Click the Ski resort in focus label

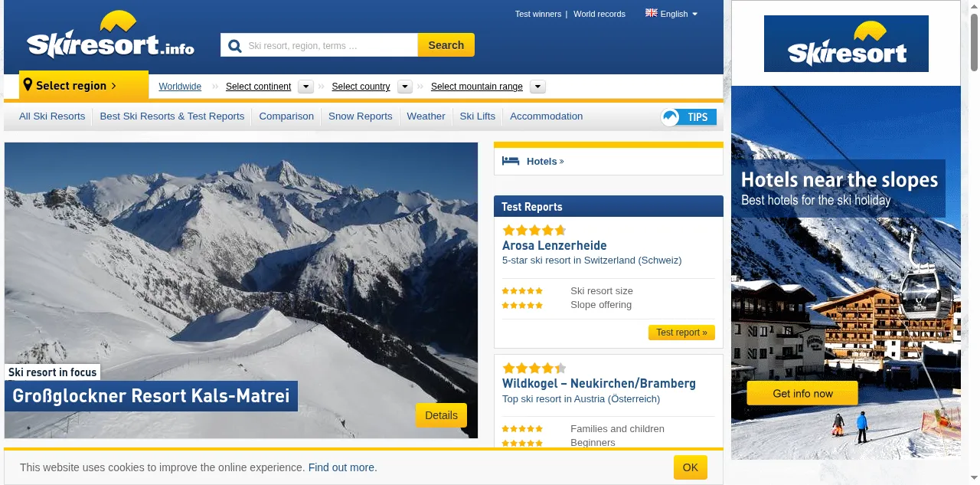click(53, 372)
